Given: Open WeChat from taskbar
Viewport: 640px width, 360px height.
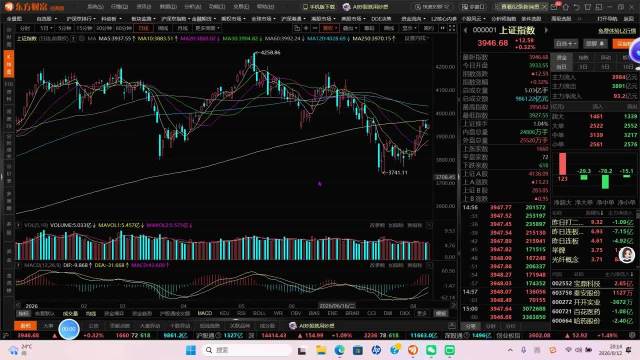Looking at the screenshot, I should click(431, 350).
